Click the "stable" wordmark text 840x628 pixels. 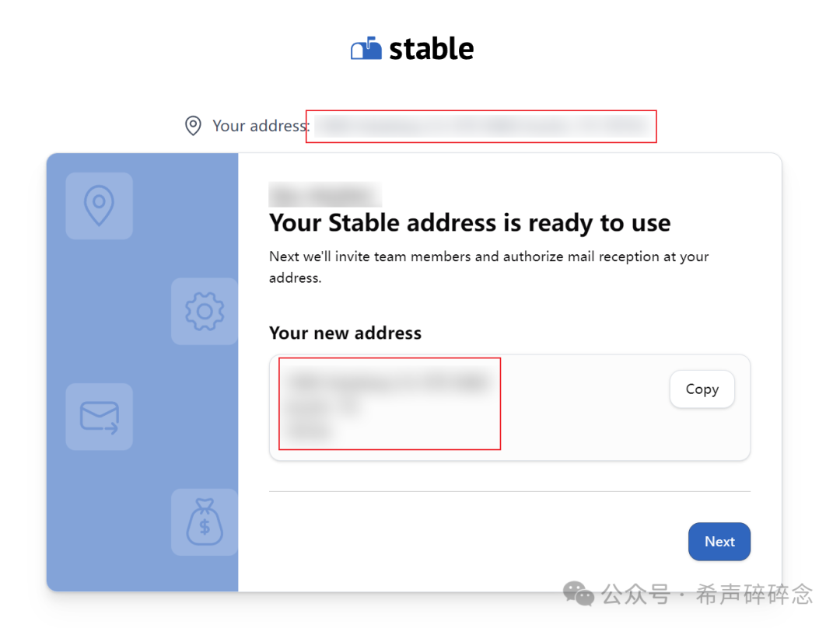coord(431,49)
